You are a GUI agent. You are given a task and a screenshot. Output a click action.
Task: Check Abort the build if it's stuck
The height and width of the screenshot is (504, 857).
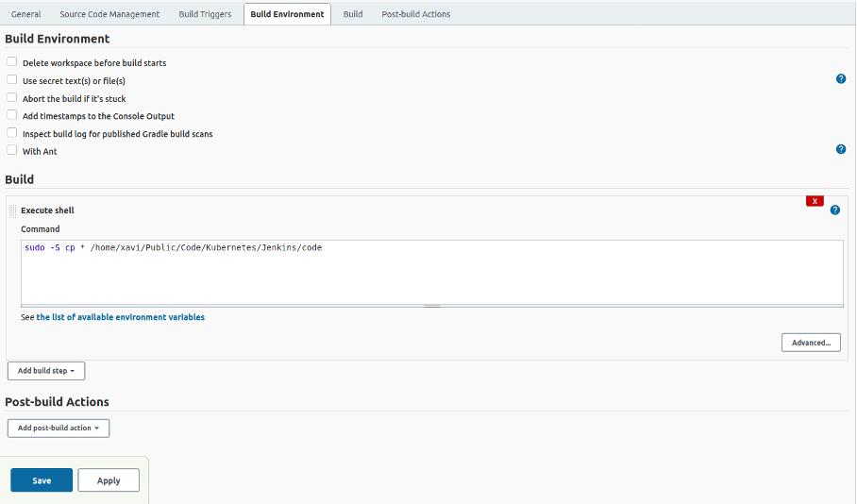[12, 97]
